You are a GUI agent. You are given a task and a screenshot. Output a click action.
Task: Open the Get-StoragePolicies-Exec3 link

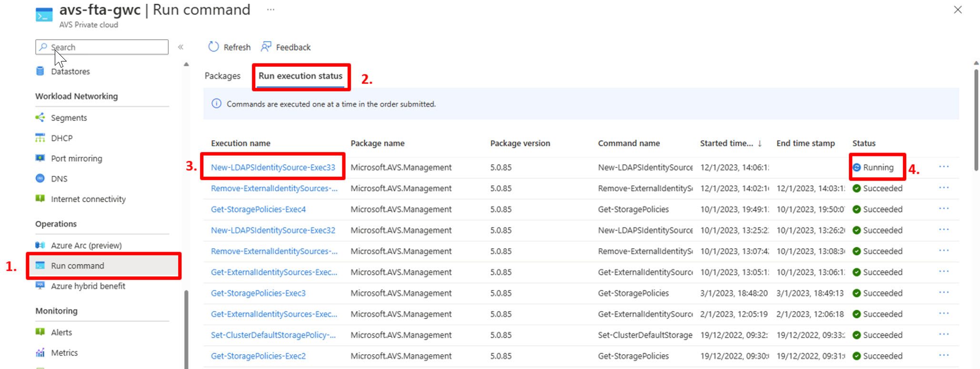(x=259, y=293)
